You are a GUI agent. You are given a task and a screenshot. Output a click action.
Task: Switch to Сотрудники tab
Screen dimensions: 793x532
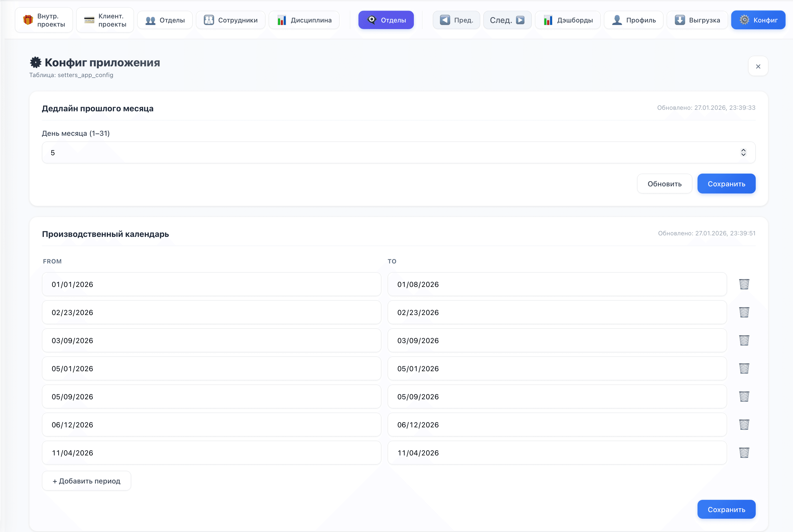[231, 20]
